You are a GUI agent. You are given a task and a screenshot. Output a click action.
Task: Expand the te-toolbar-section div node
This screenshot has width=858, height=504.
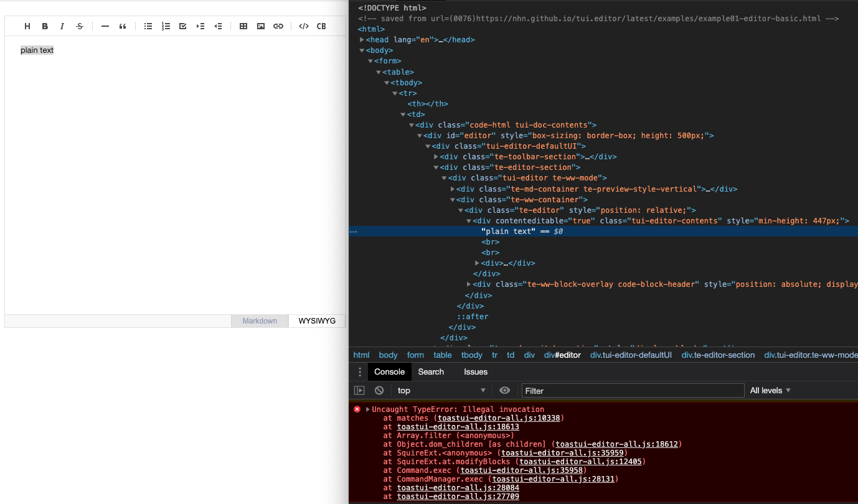click(436, 156)
